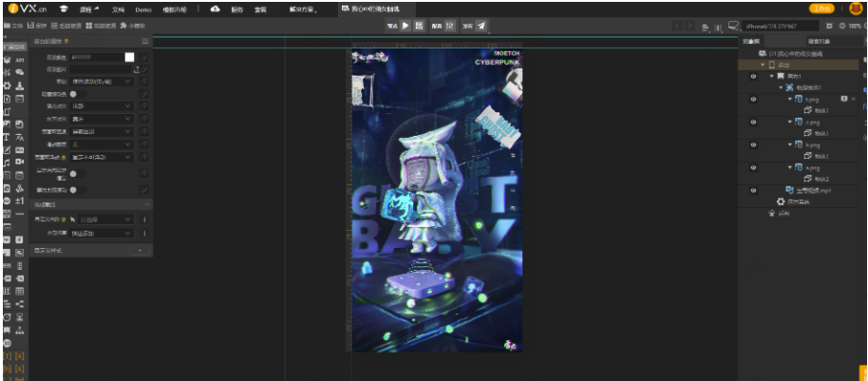
Task: Toggle visibility eye for the .mp4 video row
Action: (753, 190)
